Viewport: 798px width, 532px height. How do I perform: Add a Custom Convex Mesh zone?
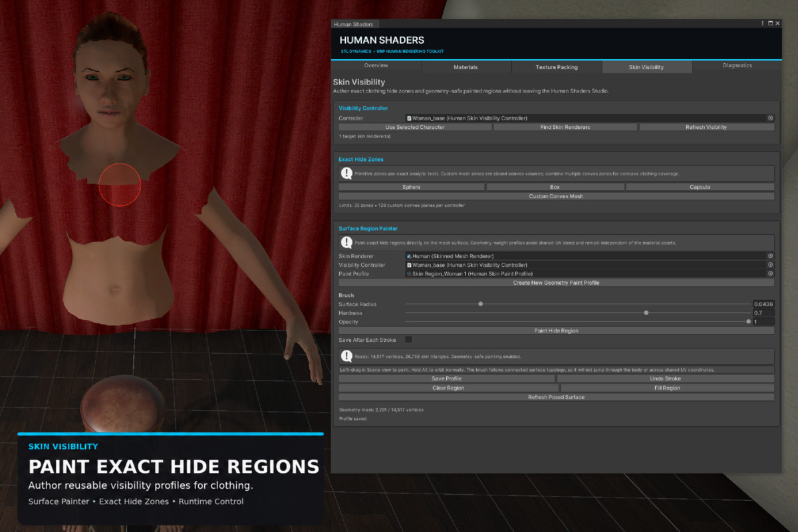tap(557, 196)
